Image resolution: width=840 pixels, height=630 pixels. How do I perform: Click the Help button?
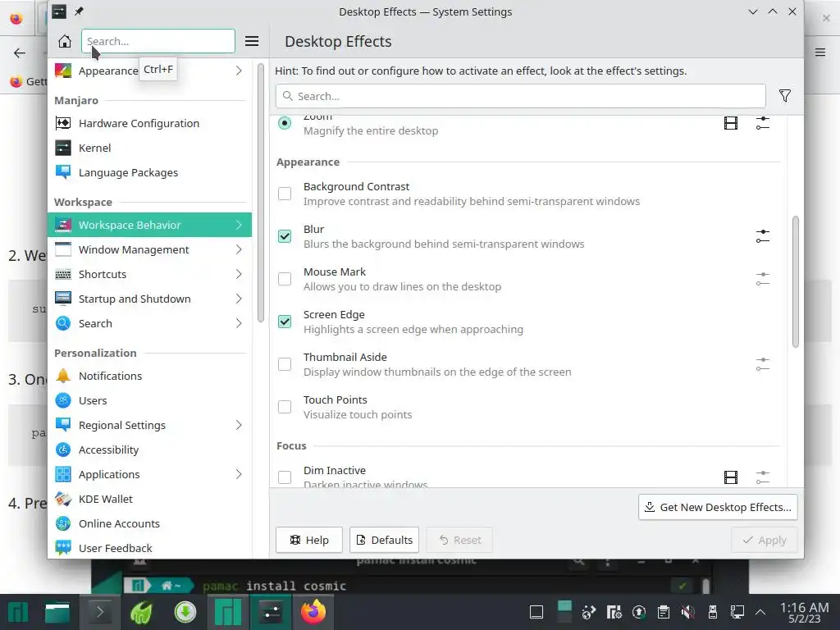[309, 540]
